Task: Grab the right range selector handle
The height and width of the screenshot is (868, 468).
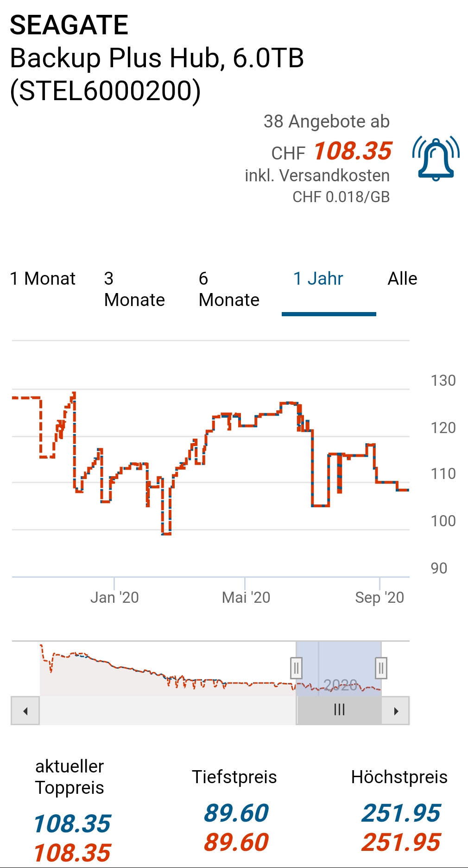Action: click(381, 668)
